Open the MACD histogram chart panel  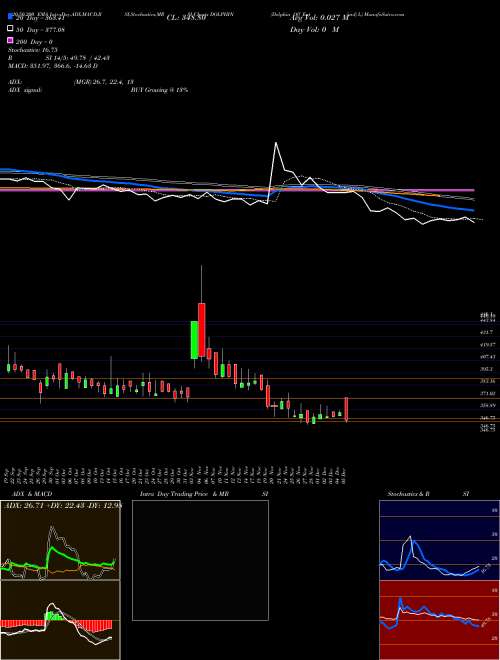tap(60, 620)
